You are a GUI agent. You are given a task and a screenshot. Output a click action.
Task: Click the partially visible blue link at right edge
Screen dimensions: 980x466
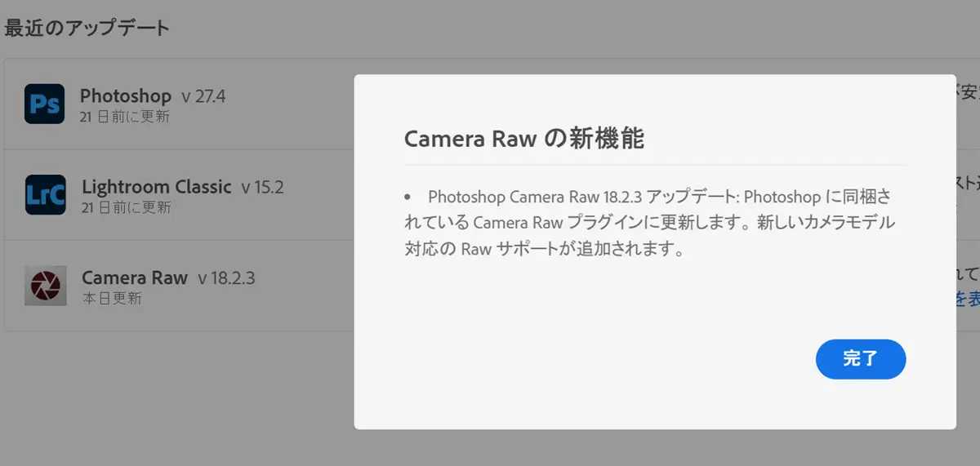click(968, 299)
